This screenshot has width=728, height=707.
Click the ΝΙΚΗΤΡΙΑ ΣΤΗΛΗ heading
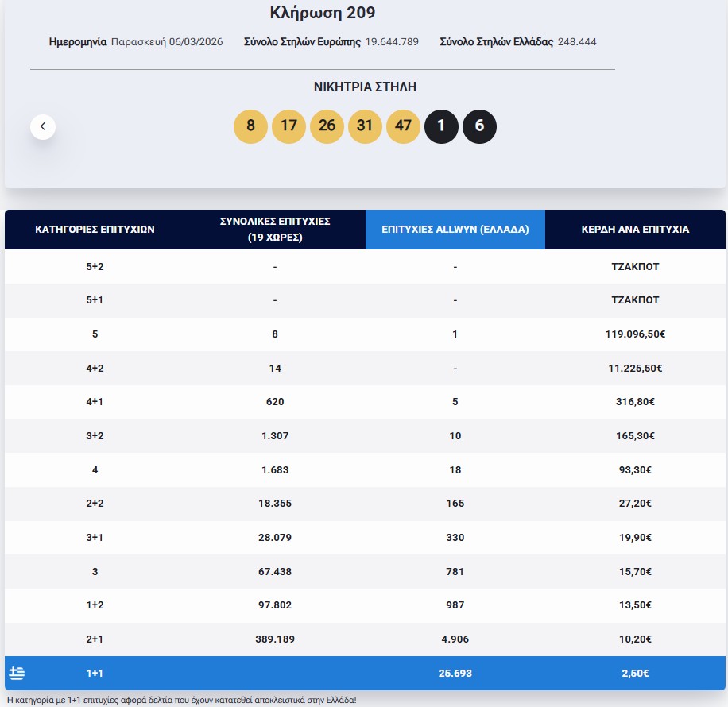(365, 87)
